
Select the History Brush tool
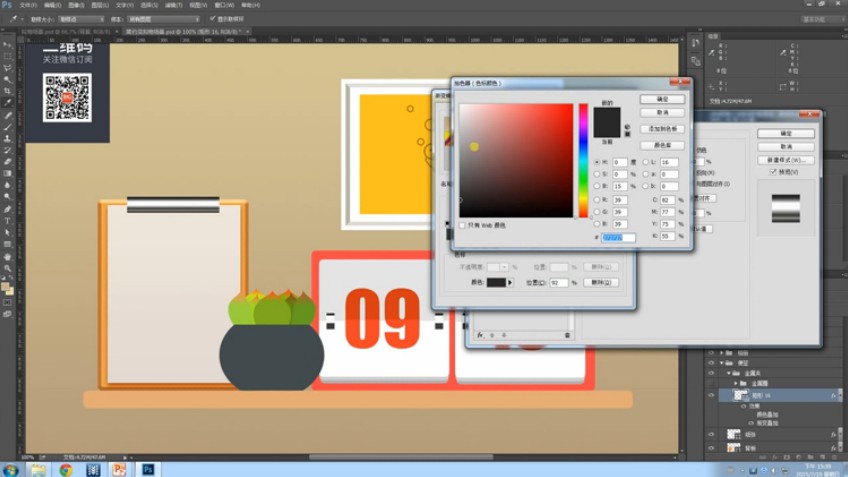click(8, 150)
